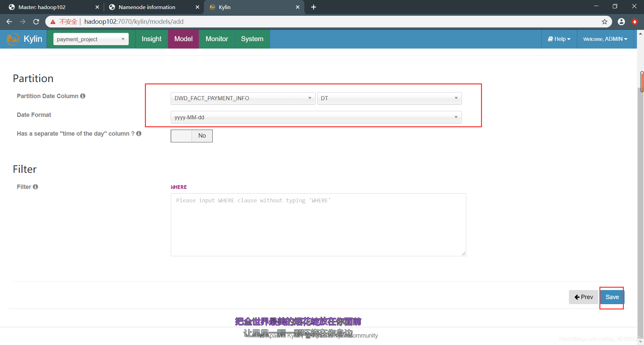The height and width of the screenshot is (345, 644).
Task: Go to the Model tab
Action: coord(183,39)
